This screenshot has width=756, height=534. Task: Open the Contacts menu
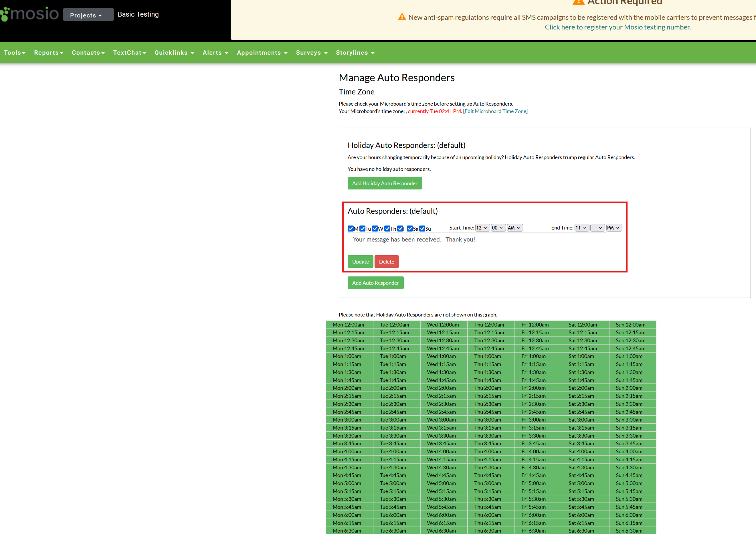pos(88,53)
